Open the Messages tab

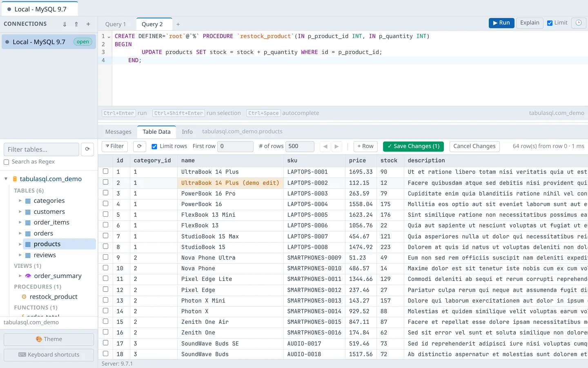pos(118,132)
